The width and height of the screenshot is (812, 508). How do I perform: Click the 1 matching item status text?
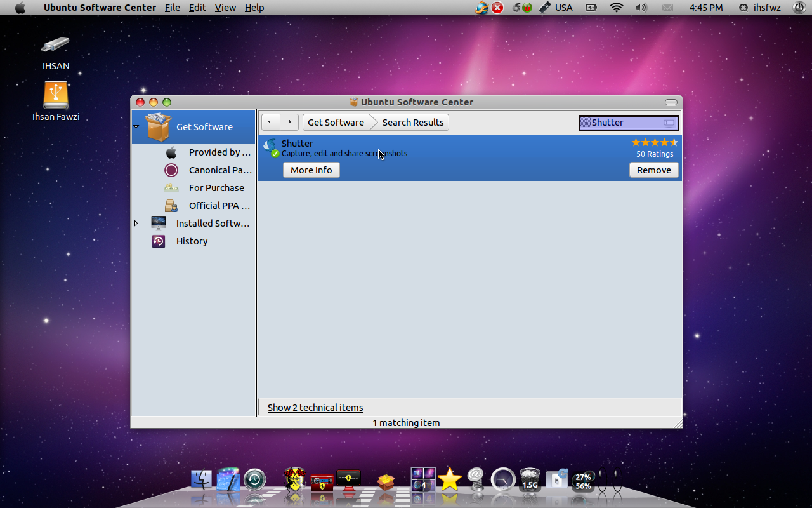406,423
